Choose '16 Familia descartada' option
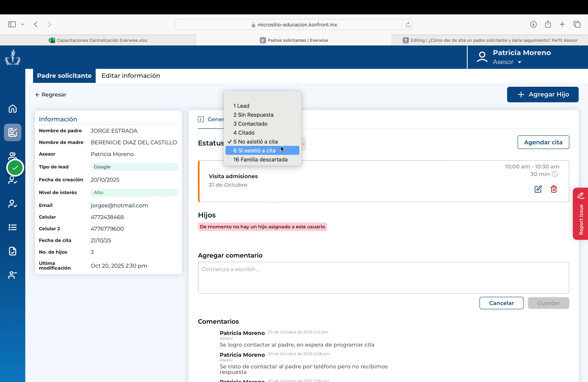This screenshot has width=588, height=382. coord(262,159)
